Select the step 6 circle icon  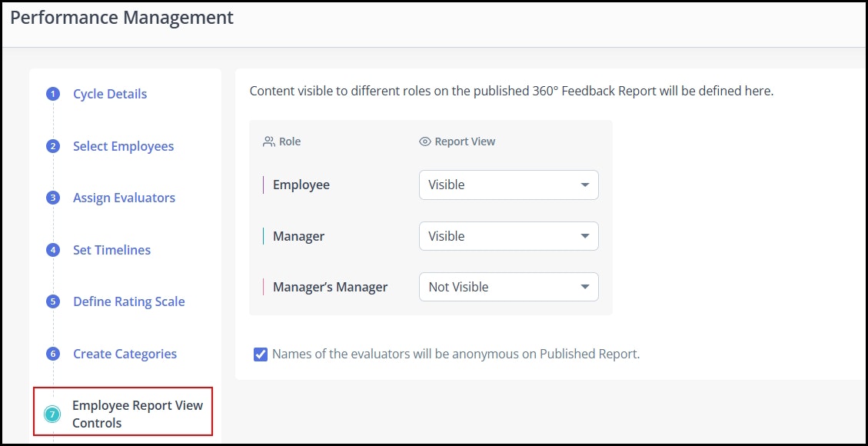pos(53,354)
